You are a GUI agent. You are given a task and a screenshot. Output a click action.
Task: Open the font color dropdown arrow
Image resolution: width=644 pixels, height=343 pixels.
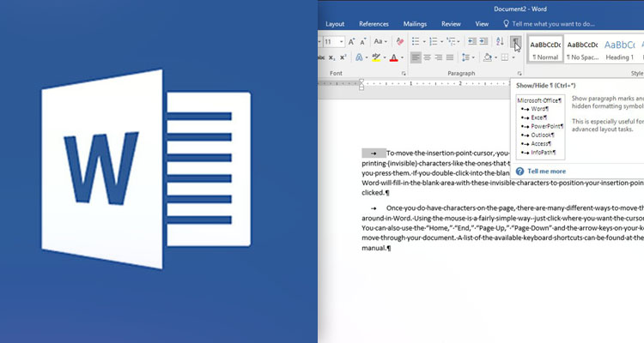click(x=402, y=57)
